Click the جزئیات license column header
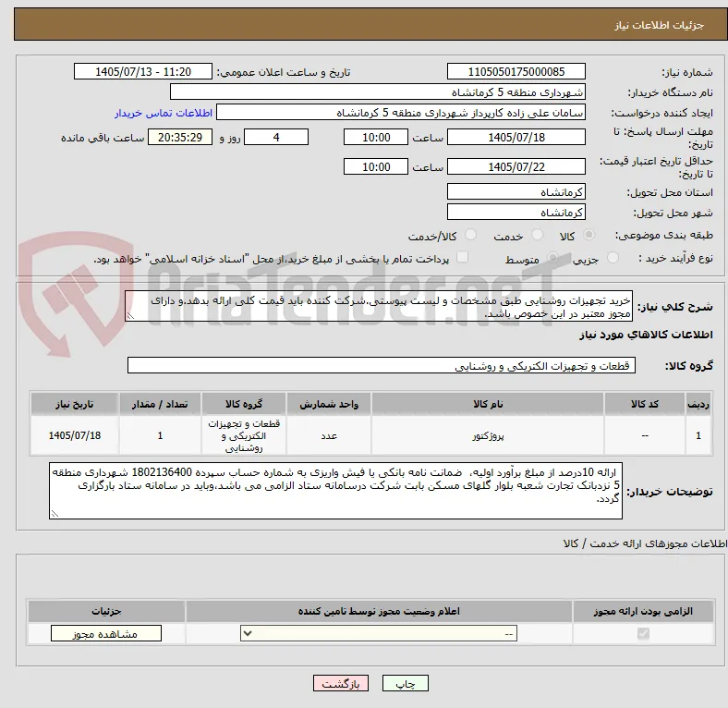The width and height of the screenshot is (728, 708). (x=106, y=611)
